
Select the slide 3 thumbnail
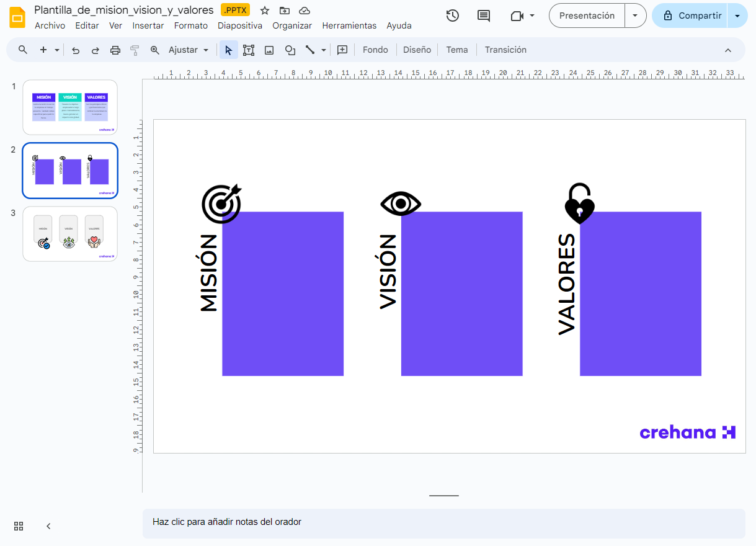pos(70,234)
